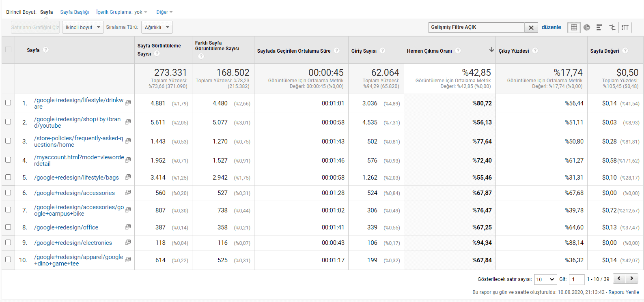This screenshot has height=302, width=644.
Task: Tick the checkbox for row 1
Action: [x=8, y=103]
